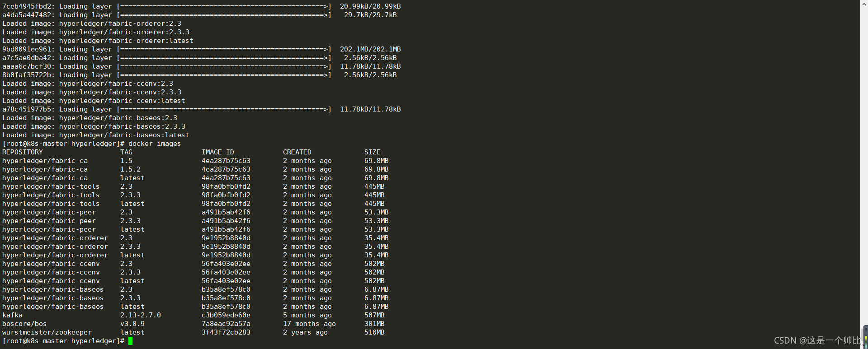Click the SIZE column header

pyautogui.click(x=373, y=152)
